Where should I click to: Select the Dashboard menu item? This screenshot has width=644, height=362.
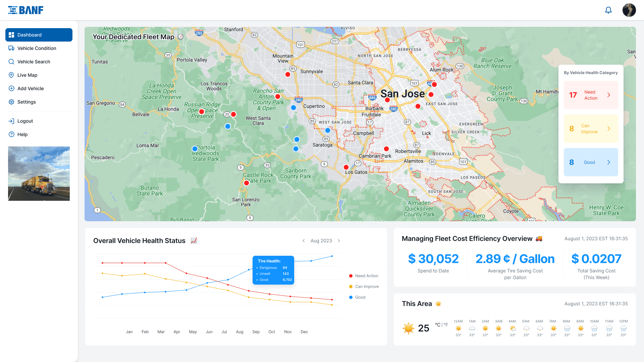coord(39,35)
